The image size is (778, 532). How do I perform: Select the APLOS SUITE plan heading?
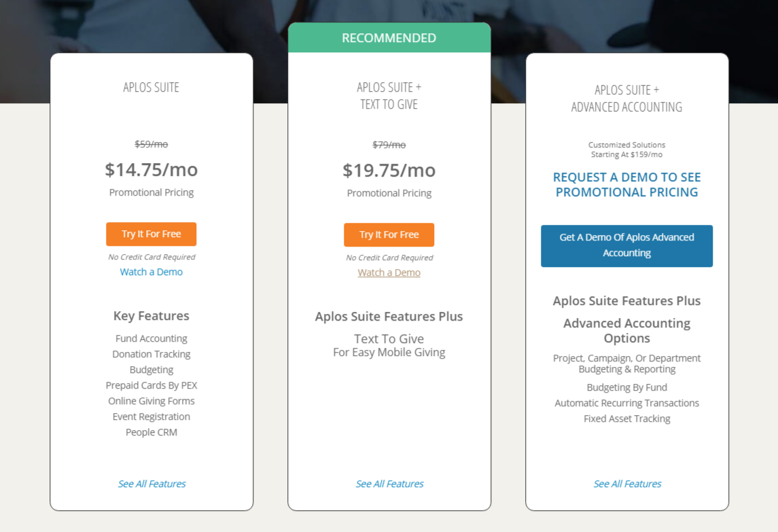(x=152, y=88)
